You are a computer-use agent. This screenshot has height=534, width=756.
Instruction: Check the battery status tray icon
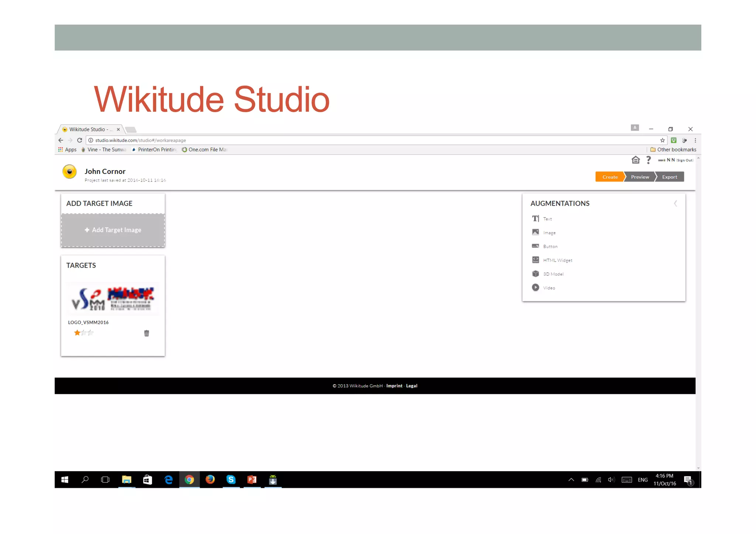pos(585,480)
